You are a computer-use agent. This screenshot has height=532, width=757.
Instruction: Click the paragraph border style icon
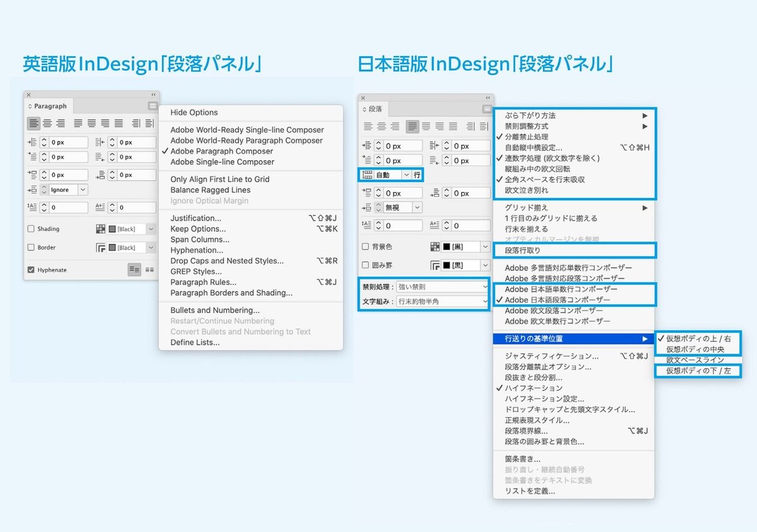tap(101, 247)
